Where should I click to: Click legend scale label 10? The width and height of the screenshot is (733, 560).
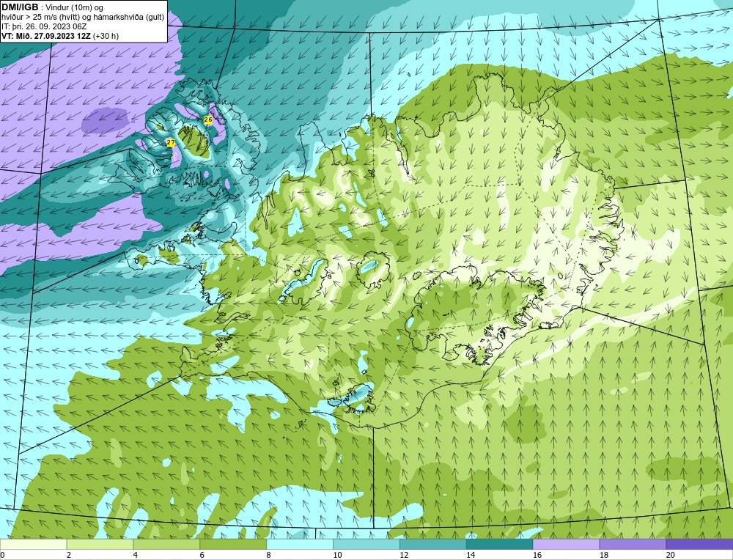pos(337,555)
